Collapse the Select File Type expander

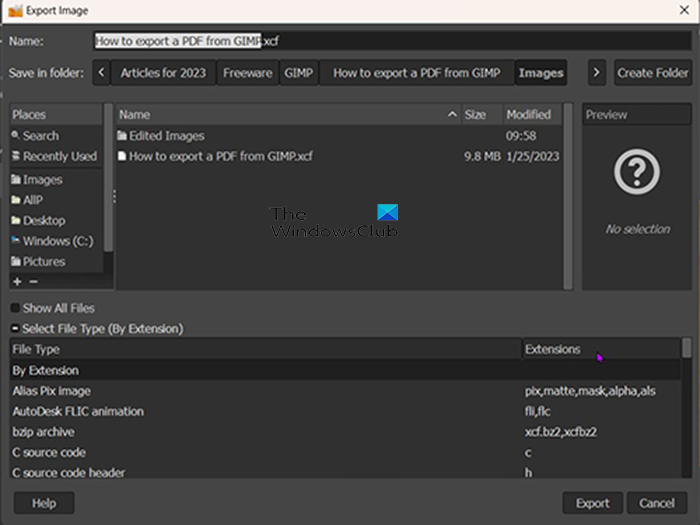[x=16, y=328]
